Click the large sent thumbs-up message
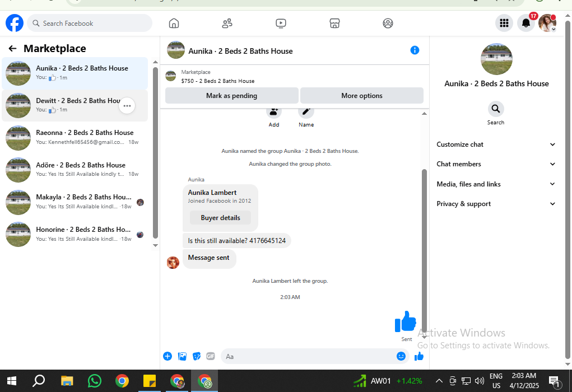This screenshot has height=392, width=572. [x=405, y=321]
